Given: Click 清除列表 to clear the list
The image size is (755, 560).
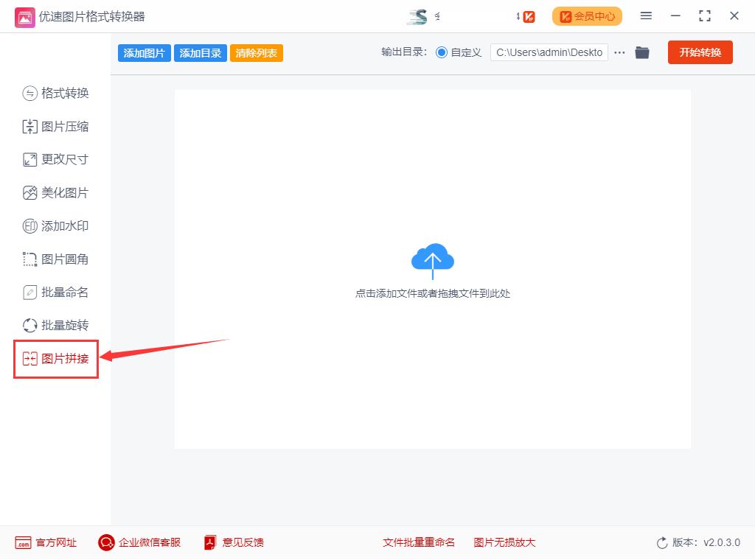Looking at the screenshot, I should point(256,52).
